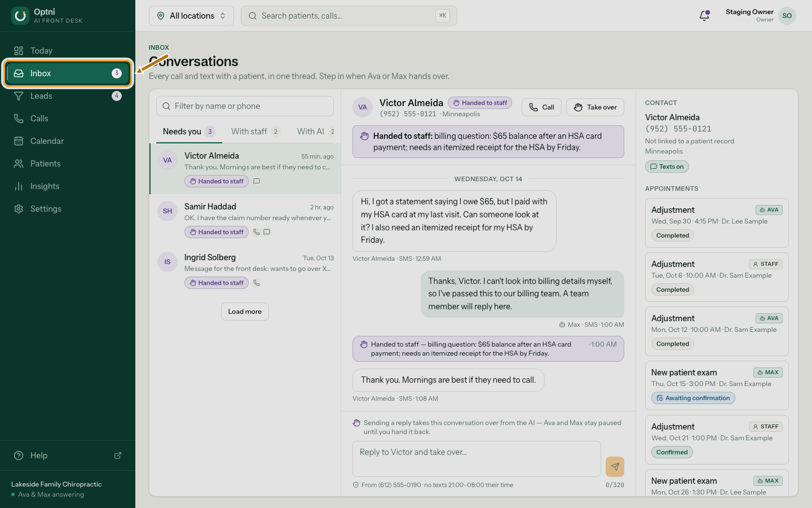This screenshot has height=508, width=812.
Task: Click Handed to staff badge on Ingrid Solberg
Action: click(x=217, y=283)
